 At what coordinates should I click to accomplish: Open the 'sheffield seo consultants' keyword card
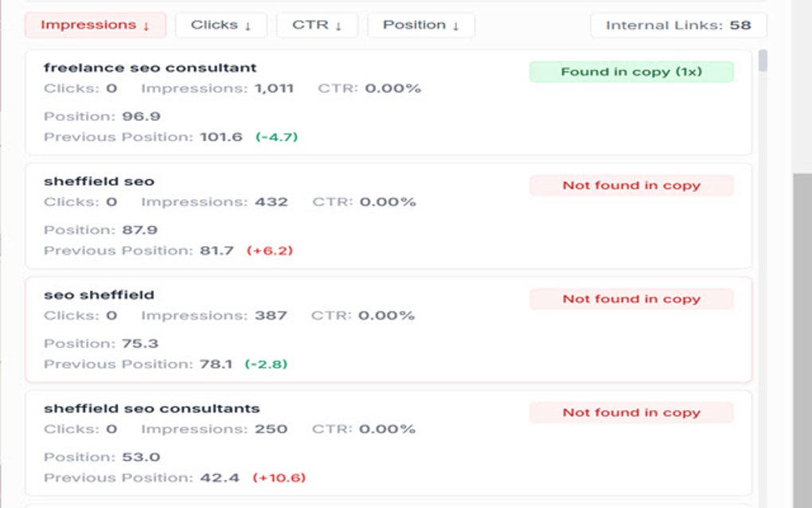[150, 408]
